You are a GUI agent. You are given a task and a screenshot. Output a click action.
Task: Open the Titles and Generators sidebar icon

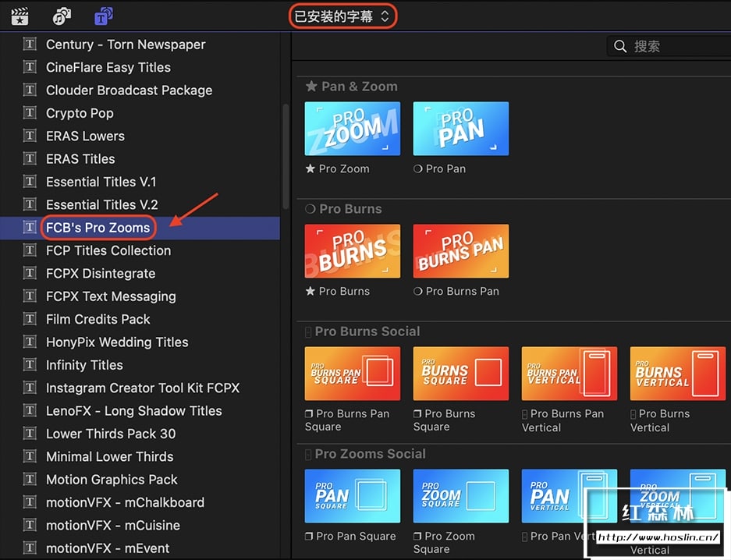104,16
